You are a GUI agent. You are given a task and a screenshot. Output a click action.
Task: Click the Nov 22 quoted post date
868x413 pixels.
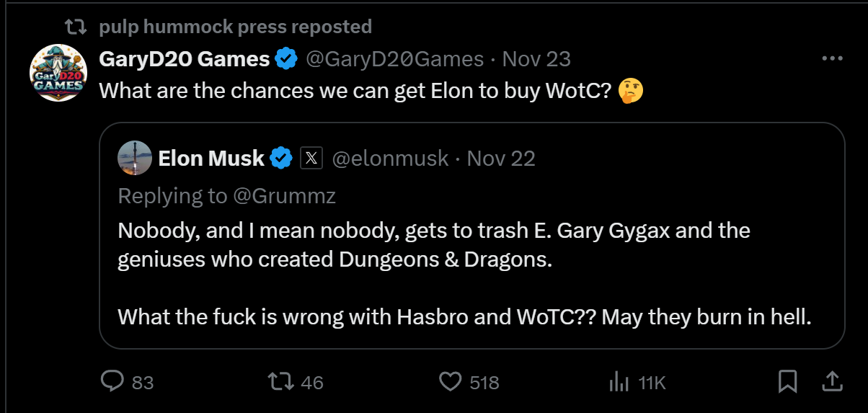[501, 159]
